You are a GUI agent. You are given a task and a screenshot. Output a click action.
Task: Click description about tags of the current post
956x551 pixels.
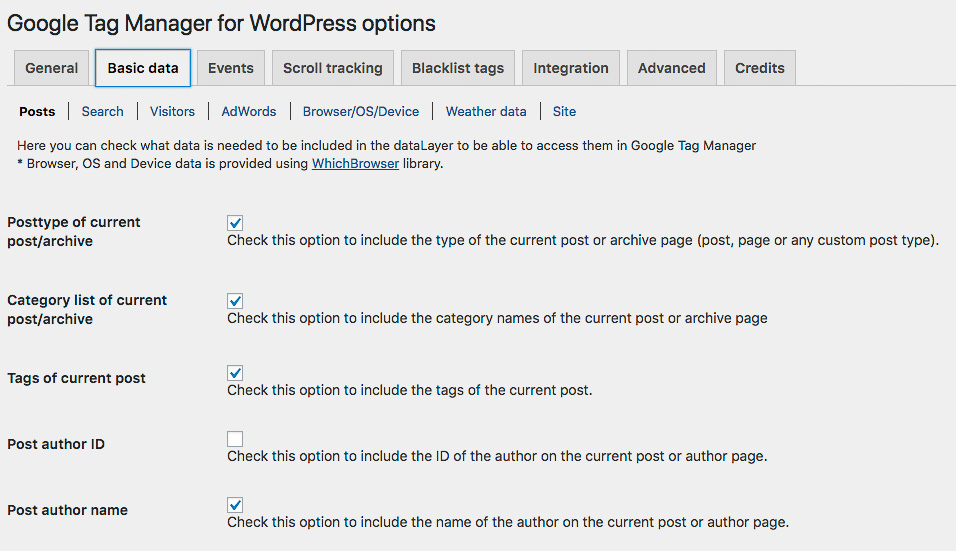point(410,390)
